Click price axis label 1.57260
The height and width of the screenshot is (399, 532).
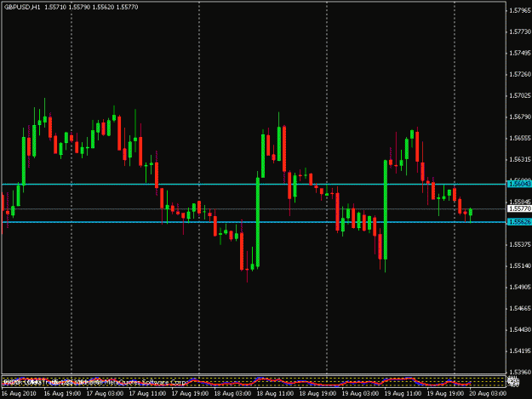pyautogui.click(x=520, y=74)
